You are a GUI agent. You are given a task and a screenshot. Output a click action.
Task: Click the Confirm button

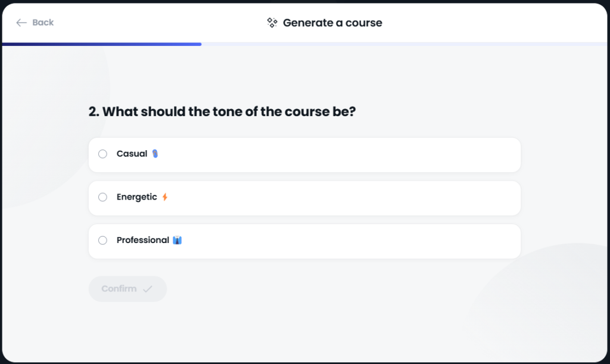(x=127, y=289)
